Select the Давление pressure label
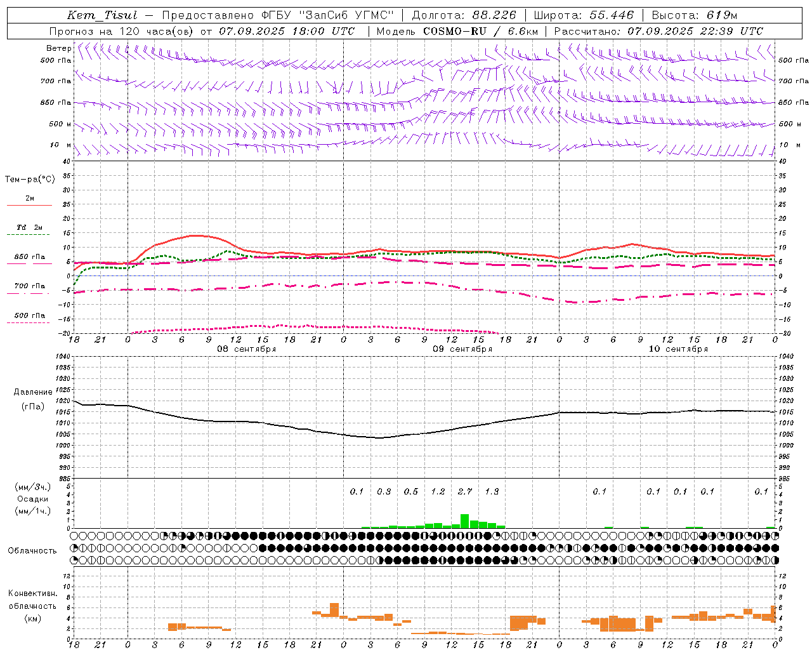This screenshot has height=650, width=812. 33,392
